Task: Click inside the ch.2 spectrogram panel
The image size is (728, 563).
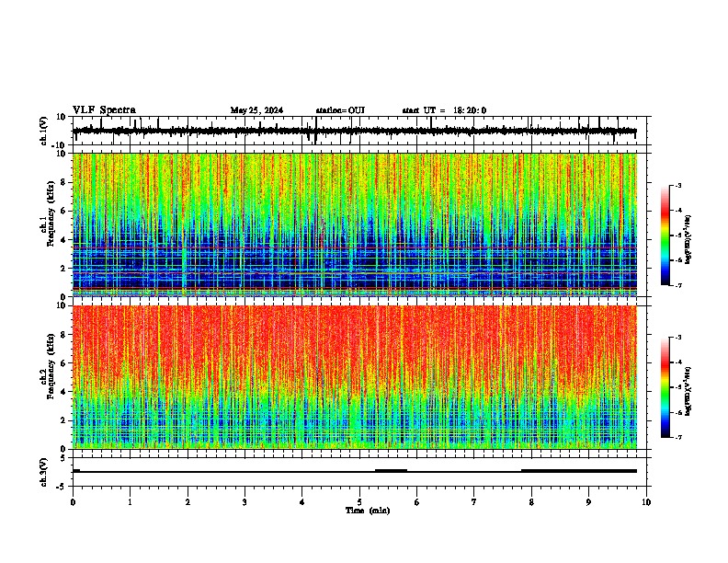Action: coord(355,377)
